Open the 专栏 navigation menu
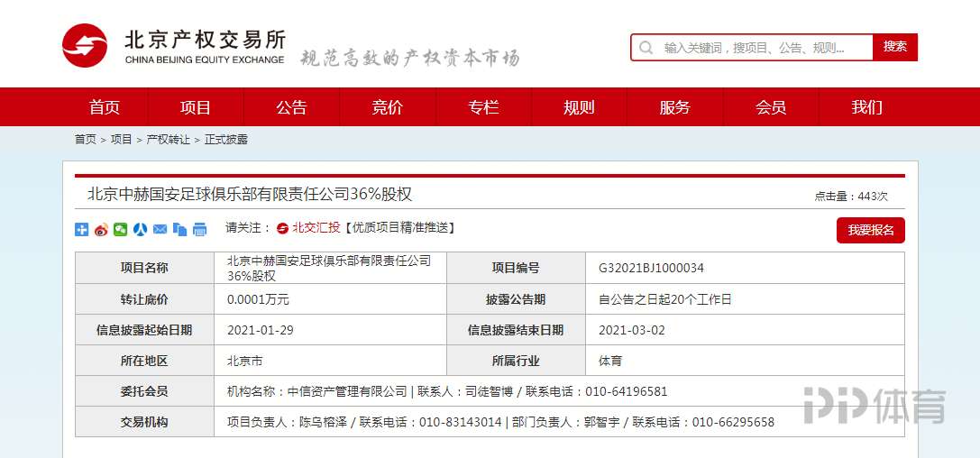980x458 pixels. (483, 107)
